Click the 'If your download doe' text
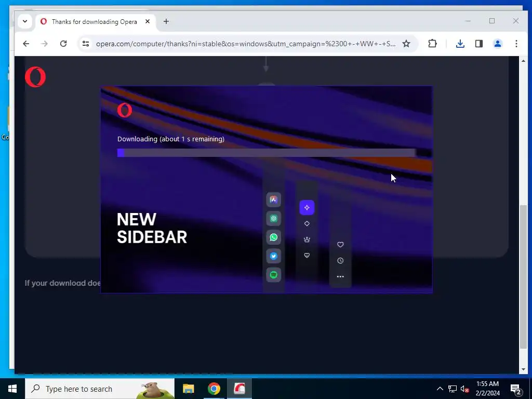The height and width of the screenshot is (399, 532). (x=62, y=283)
